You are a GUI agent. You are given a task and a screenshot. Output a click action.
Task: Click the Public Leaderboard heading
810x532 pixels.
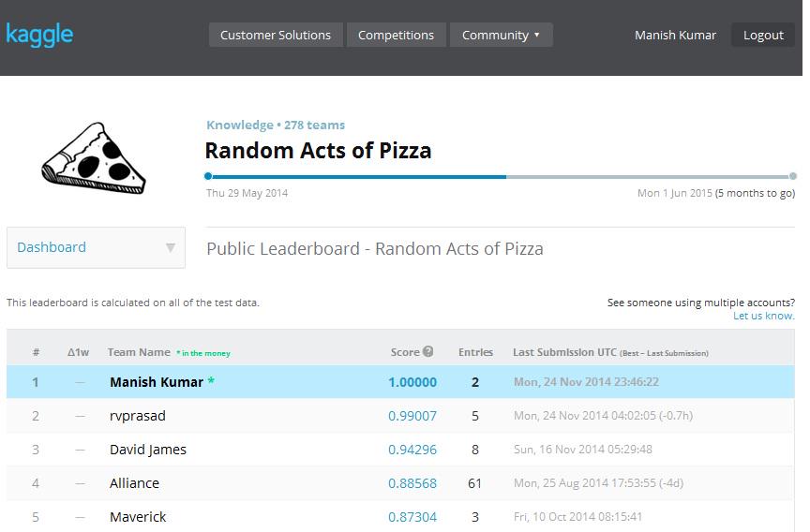tap(374, 249)
